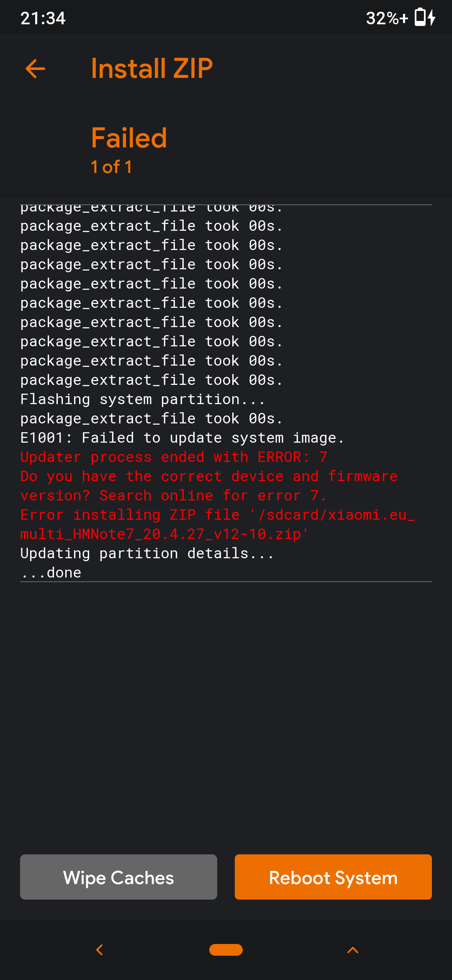Tap the Install ZIP title
Viewport: 452px width, 980px height.
click(152, 69)
